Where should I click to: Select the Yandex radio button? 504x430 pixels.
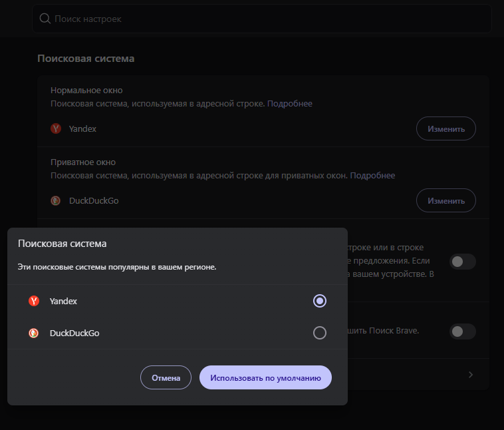[x=320, y=301]
